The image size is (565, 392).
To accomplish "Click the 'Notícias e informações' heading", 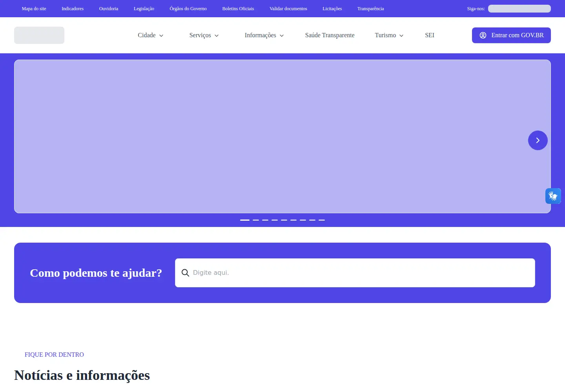I will (82, 375).
